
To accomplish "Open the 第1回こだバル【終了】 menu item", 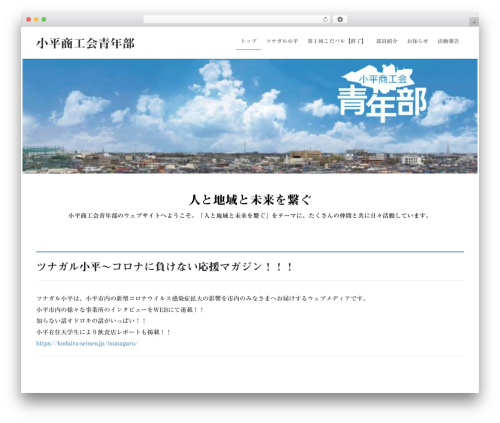I will click(336, 41).
